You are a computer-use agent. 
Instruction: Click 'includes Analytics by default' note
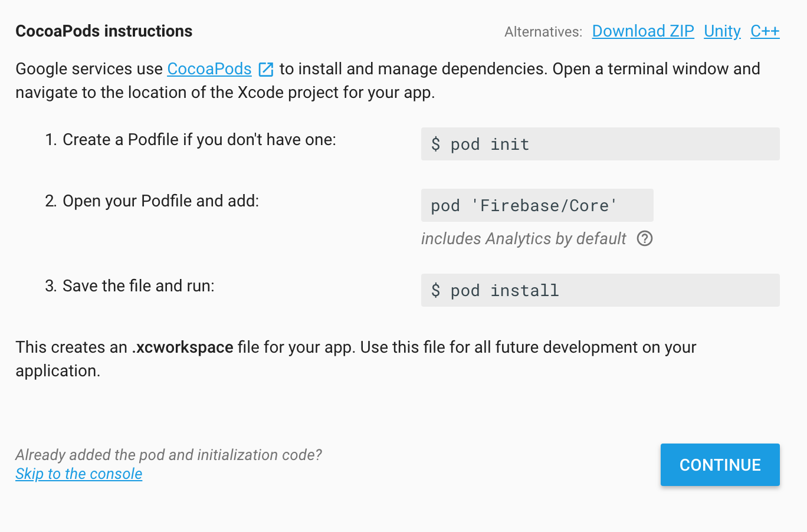click(524, 239)
